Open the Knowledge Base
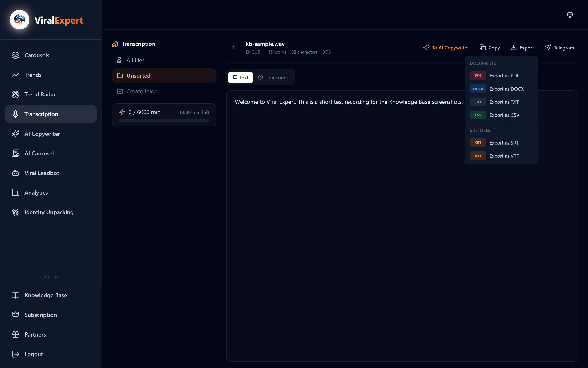 coord(51,295)
